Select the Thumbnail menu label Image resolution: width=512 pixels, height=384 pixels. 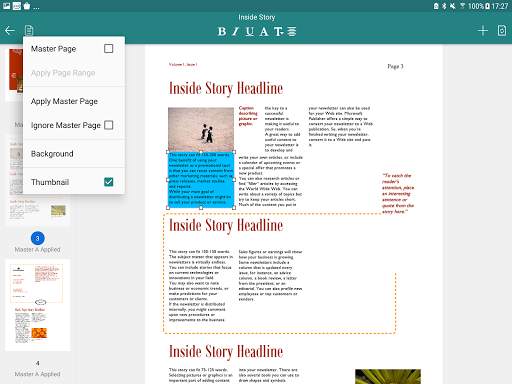click(50, 182)
